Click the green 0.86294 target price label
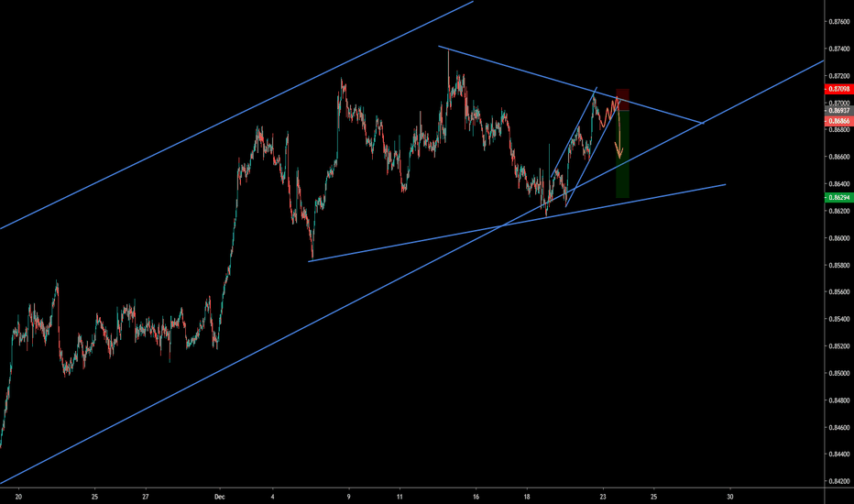Screen dimensions: 854x504 pyautogui.click(x=838, y=197)
